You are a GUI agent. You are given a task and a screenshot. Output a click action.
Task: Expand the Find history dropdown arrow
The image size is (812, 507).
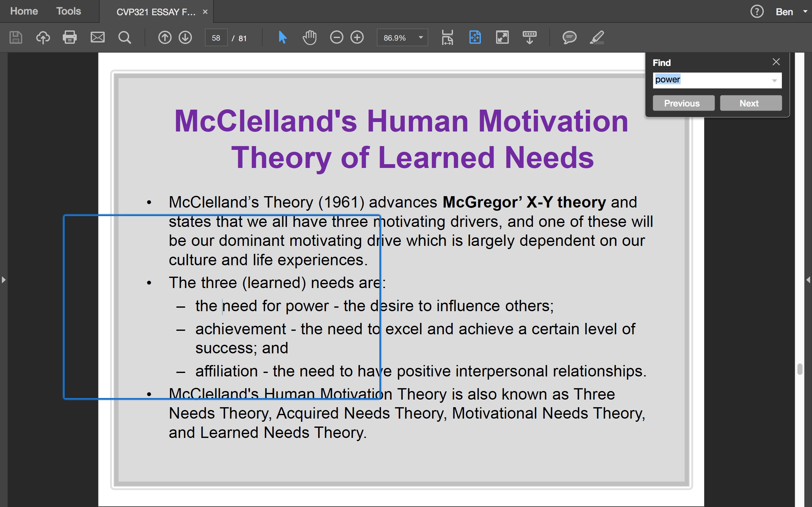[775, 80]
